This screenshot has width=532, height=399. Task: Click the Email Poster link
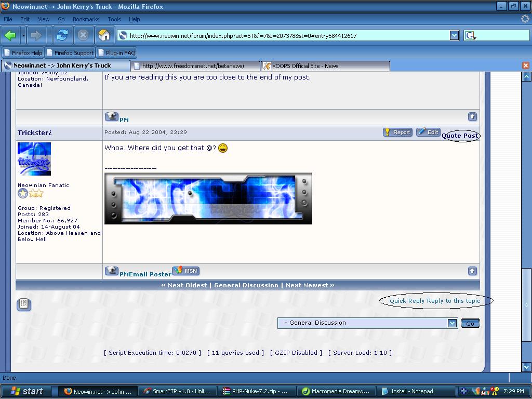click(150, 274)
